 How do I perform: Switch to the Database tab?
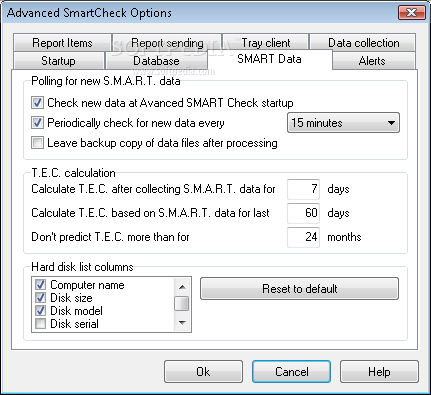156,61
